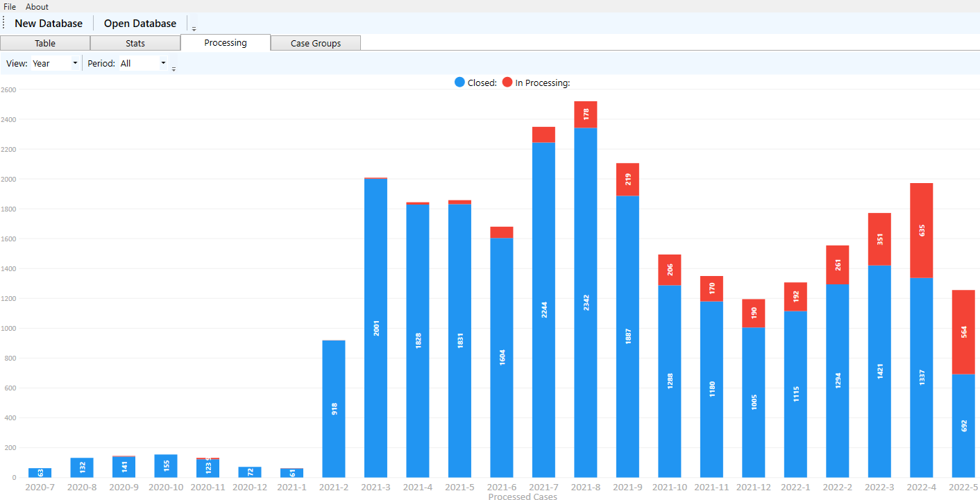
Task: Select the Processing tab
Action: pyautogui.click(x=226, y=42)
